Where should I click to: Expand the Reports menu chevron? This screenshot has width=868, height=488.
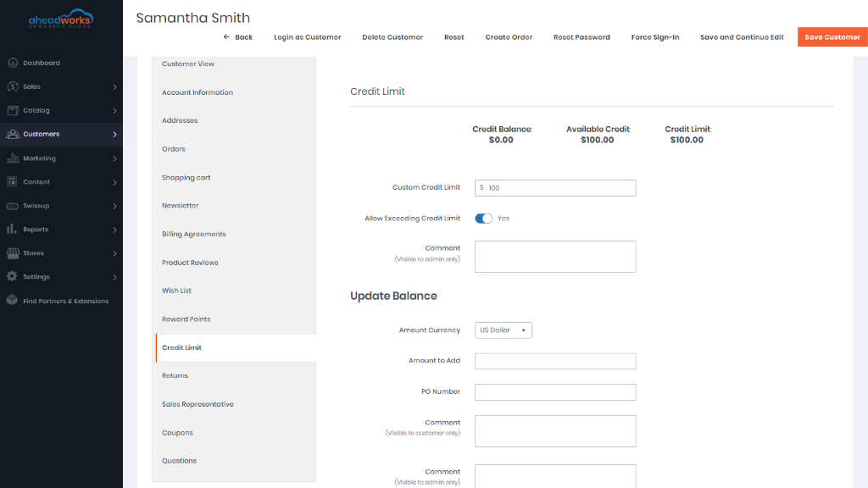click(114, 230)
